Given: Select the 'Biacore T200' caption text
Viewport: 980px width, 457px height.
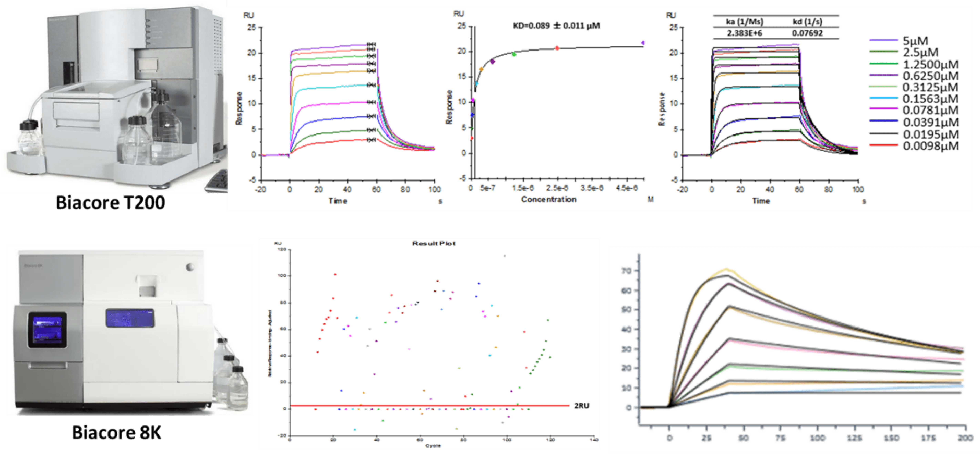Looking at the screenshot, I should pos(110,203).
